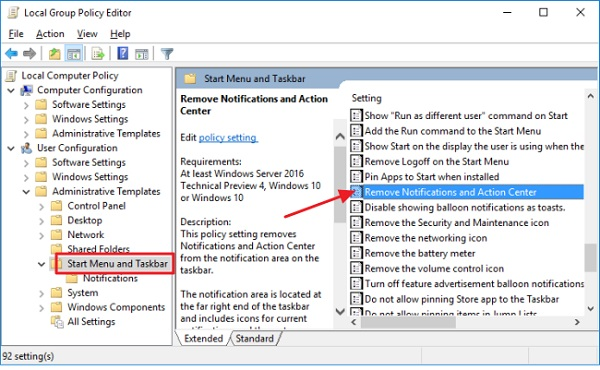This screenshot has height=370, width=600.
Task: Toggle Show/Hide Action Pane icon
Action: click(x=142, y=54)
